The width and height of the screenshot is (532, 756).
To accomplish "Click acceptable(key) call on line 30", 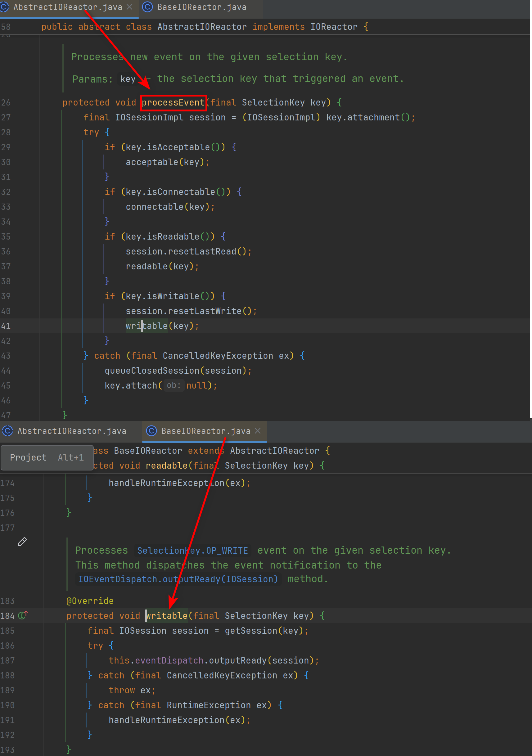I will [x=167, y=162].
